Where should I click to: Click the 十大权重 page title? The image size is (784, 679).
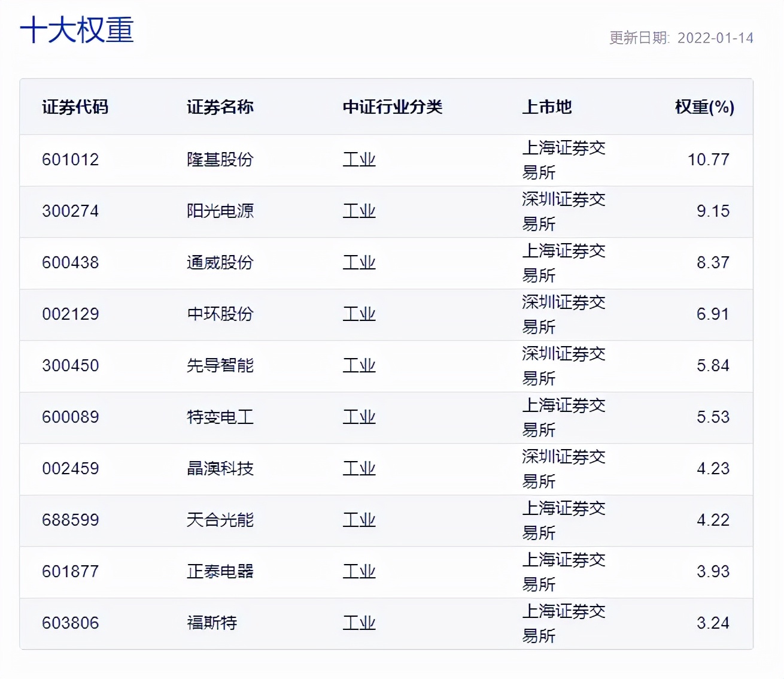pyautogui.click(x=77, y=31)
